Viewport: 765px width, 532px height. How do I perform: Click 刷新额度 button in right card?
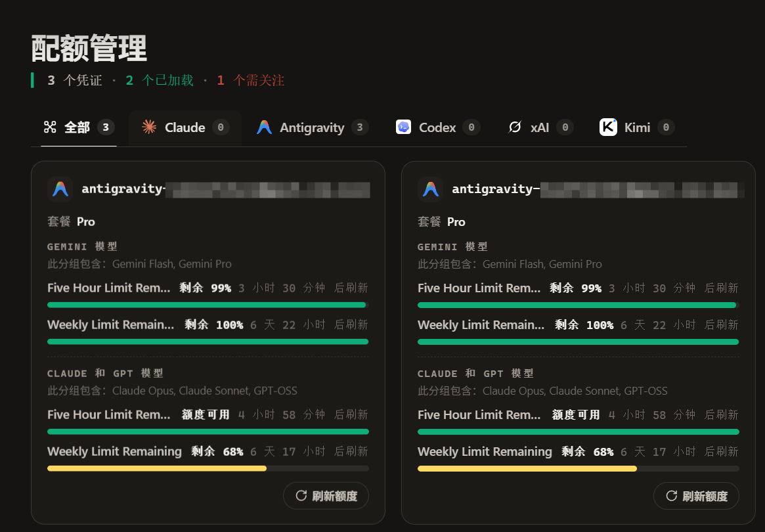[x=696, y=496]
